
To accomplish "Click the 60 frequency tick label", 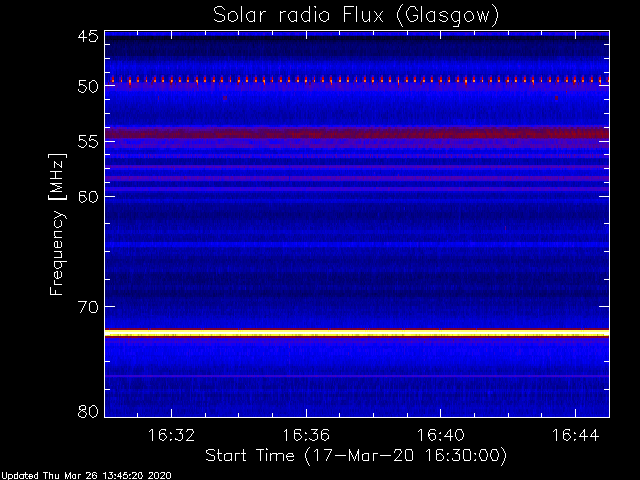I will tap(88, 197).
